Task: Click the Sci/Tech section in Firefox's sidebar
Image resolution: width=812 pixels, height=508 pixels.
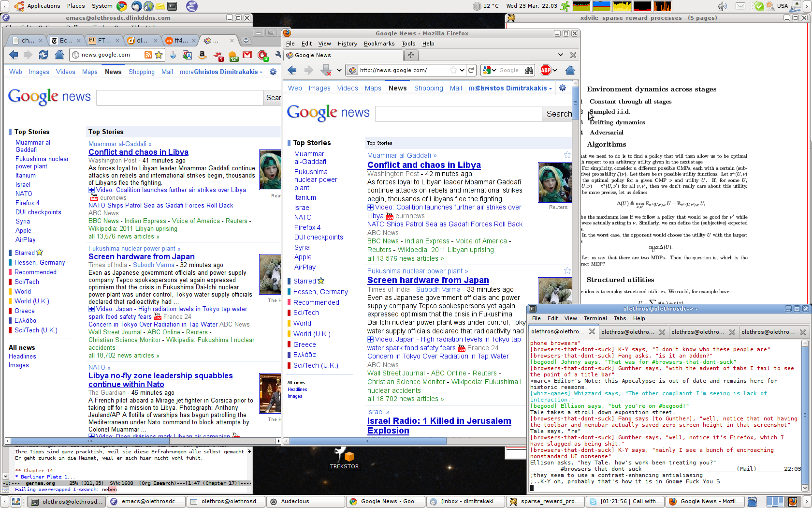Action: (x=306, y=313)
